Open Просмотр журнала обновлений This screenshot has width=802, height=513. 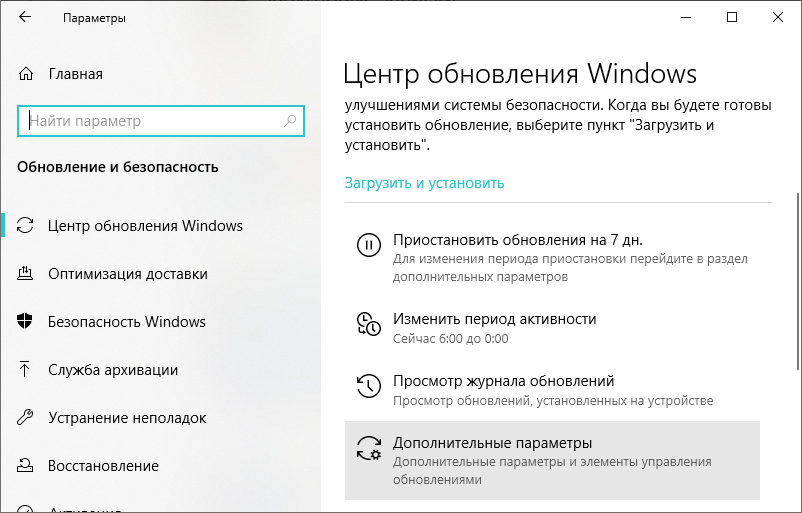tap(552, 390)
